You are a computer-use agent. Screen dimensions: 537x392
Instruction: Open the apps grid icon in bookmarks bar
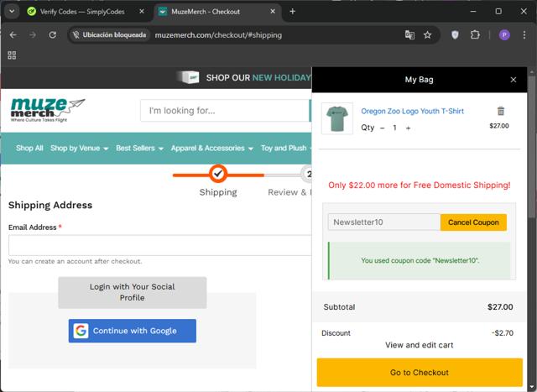[x=12, y=55]
